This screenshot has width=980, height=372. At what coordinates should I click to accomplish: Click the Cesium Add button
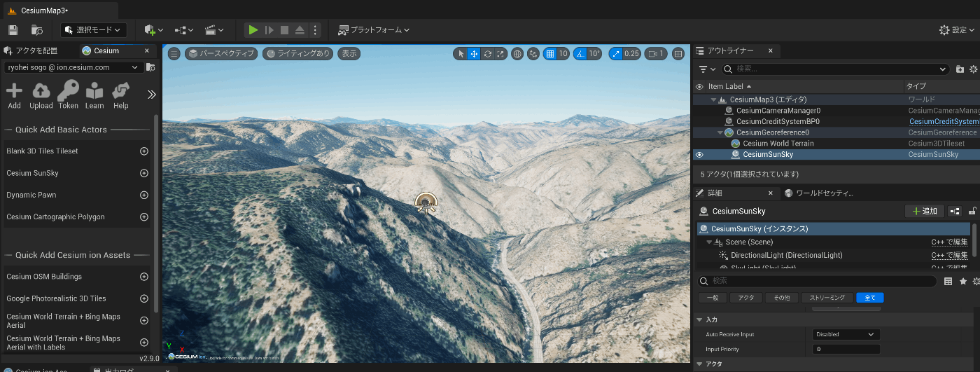pos(14,96)
